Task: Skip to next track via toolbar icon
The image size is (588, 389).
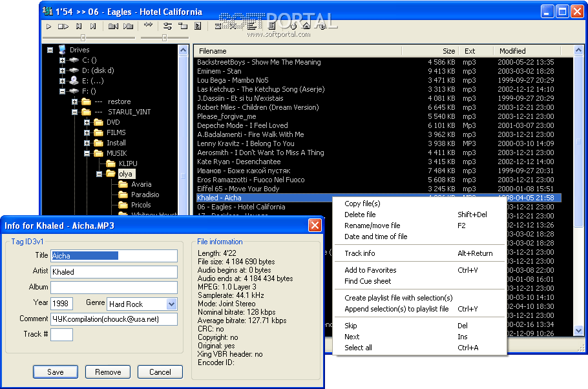Action: (93, 26)
